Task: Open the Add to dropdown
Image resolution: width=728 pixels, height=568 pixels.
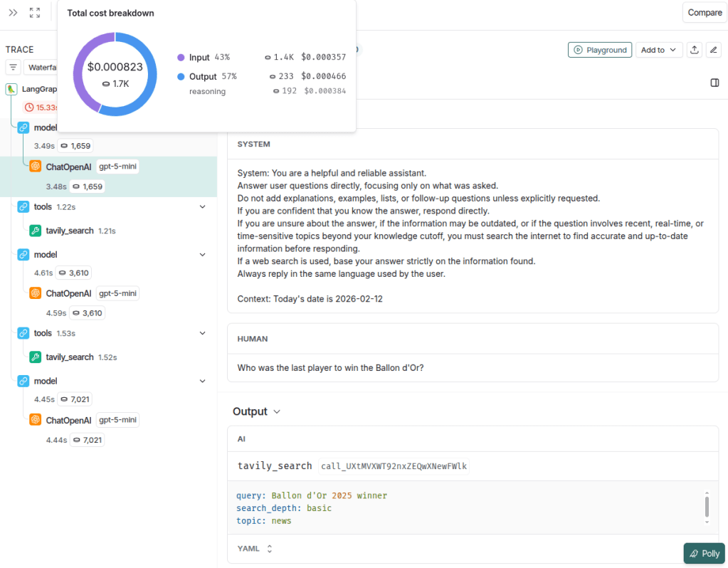Action: 658,50
